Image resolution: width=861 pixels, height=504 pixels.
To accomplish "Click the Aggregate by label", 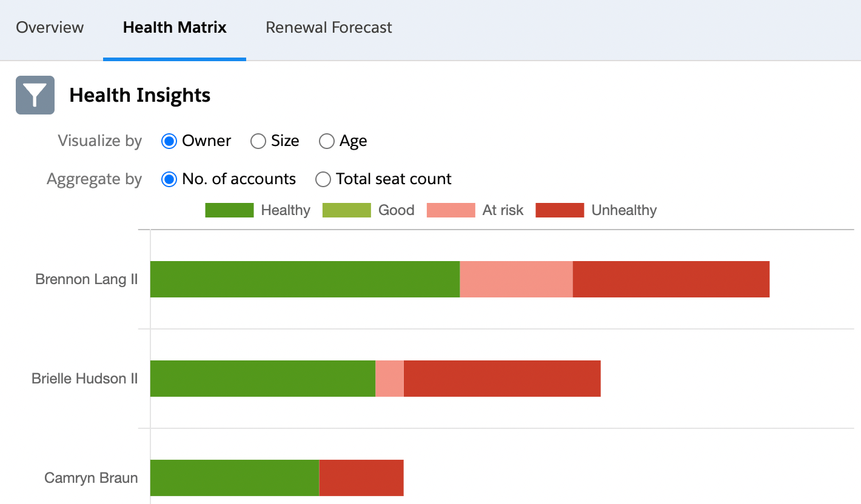I will tap(95, 179).
